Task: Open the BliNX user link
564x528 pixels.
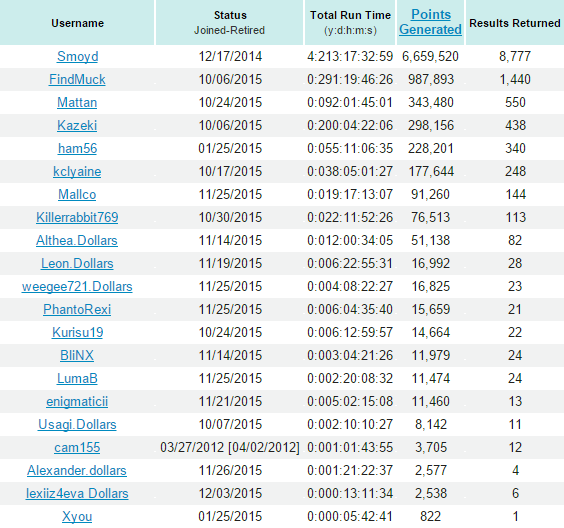Action: tap(77, 356)
